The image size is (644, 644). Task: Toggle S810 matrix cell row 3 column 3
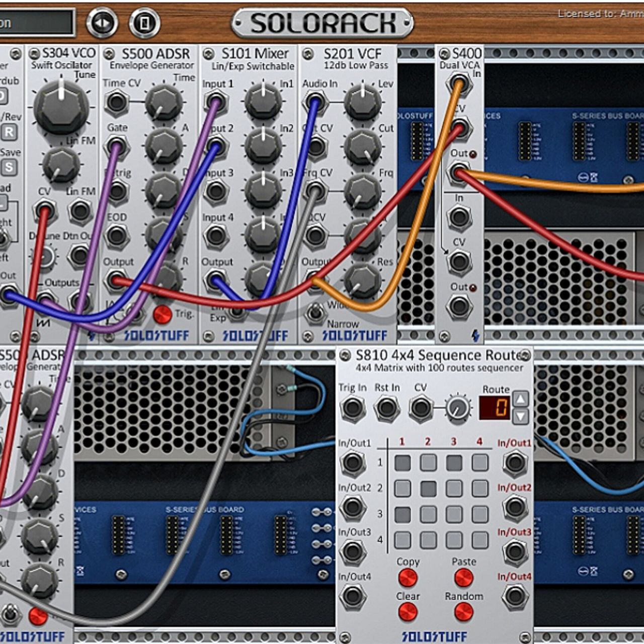pos(454,514)
